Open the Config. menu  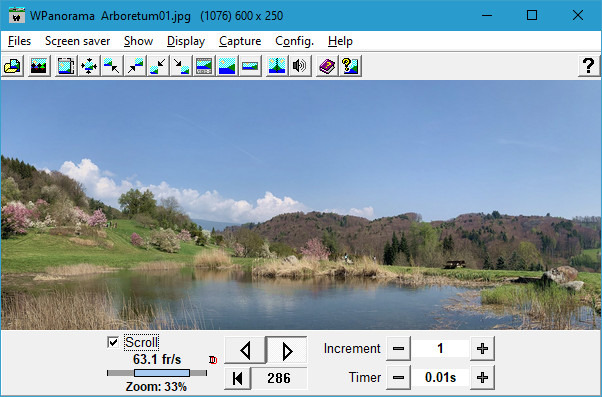click(294, 41)
